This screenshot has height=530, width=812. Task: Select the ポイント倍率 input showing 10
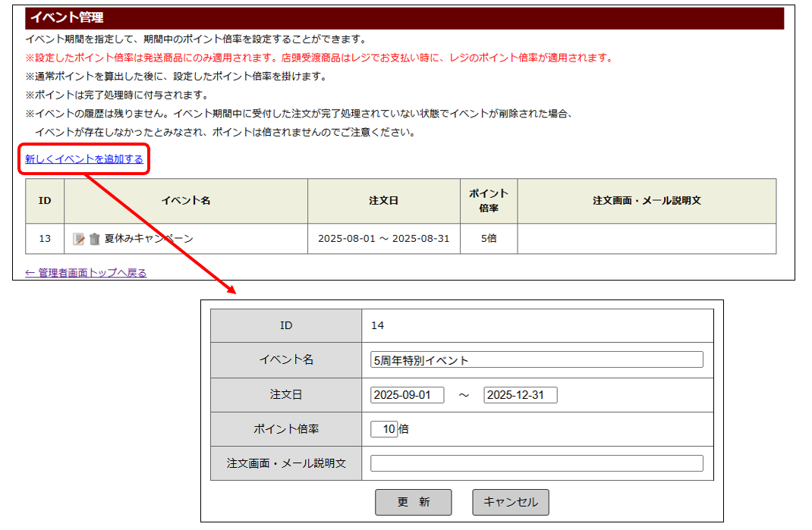click(384, 429)
